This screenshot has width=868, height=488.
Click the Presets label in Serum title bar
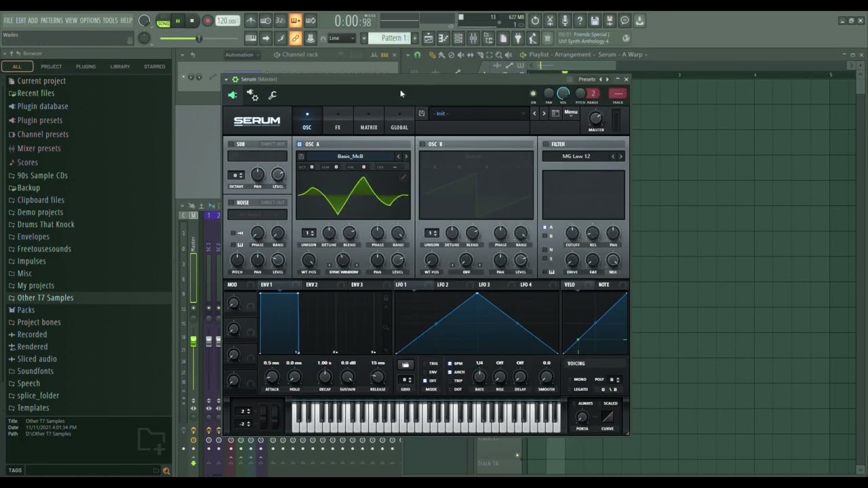(587, 79)
